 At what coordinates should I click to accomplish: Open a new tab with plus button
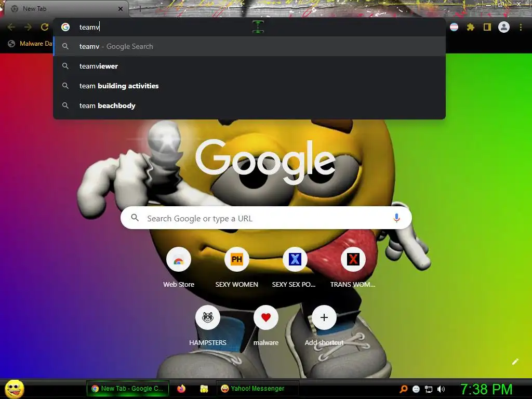point(140,9)
